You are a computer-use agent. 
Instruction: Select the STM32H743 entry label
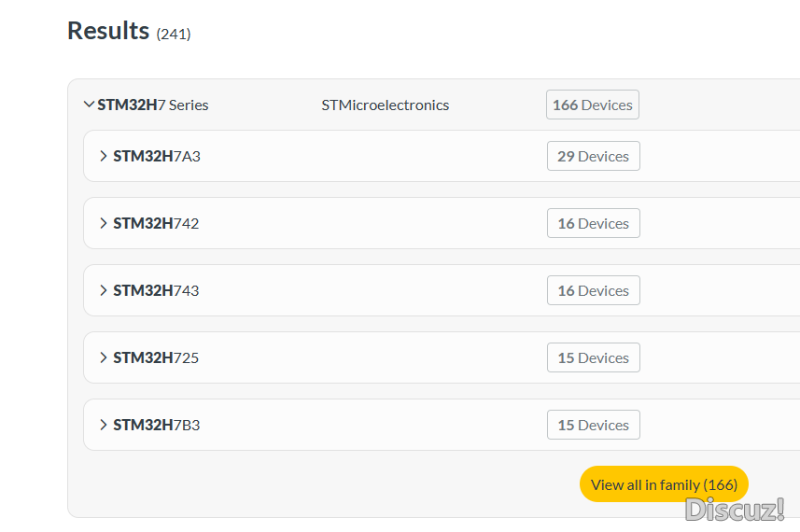pos(156,291)
